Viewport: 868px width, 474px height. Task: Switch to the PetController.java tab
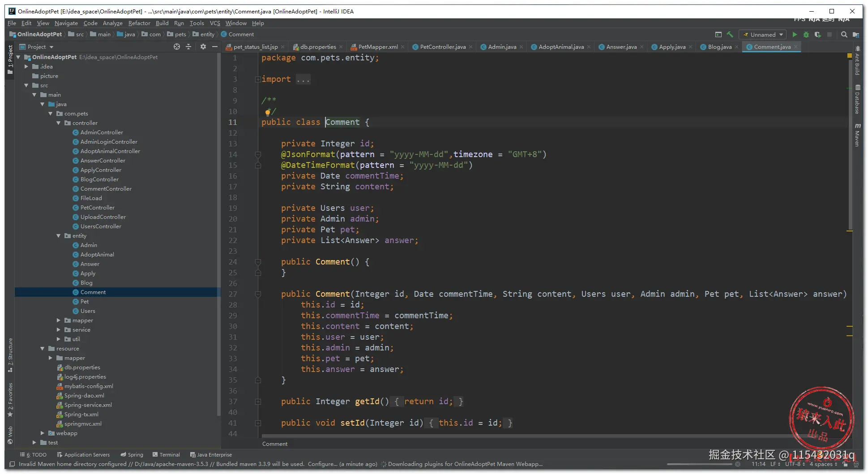point(442,47)
